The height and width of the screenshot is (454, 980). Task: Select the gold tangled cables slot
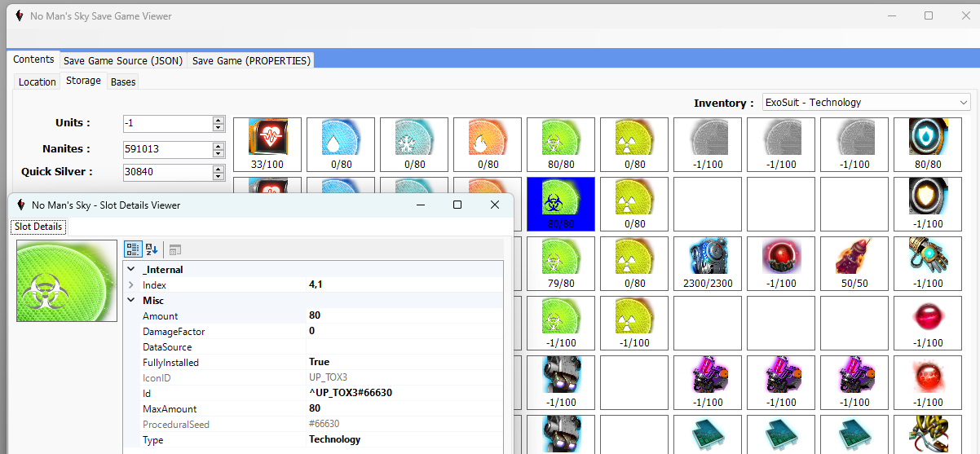point(928,434)
